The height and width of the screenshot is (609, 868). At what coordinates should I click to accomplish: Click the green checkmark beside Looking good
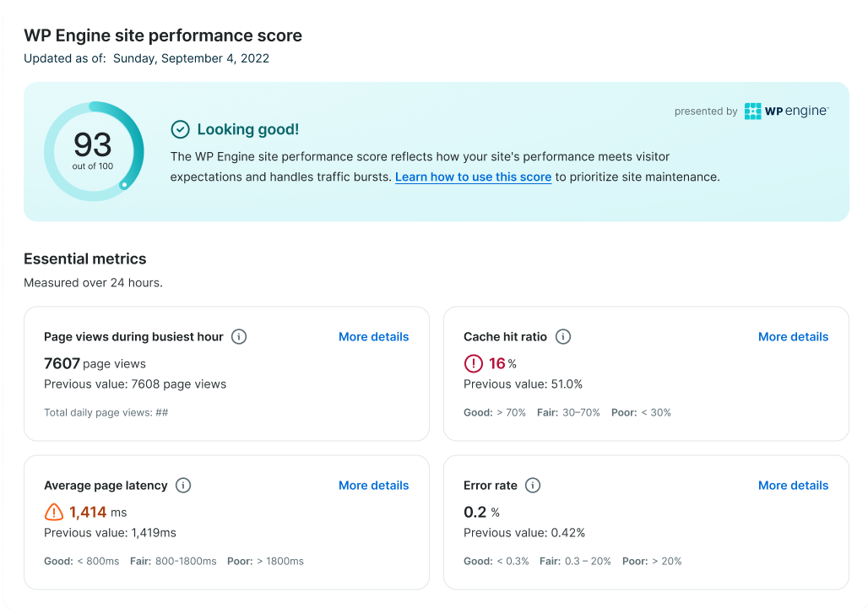(x=180, y=129)
